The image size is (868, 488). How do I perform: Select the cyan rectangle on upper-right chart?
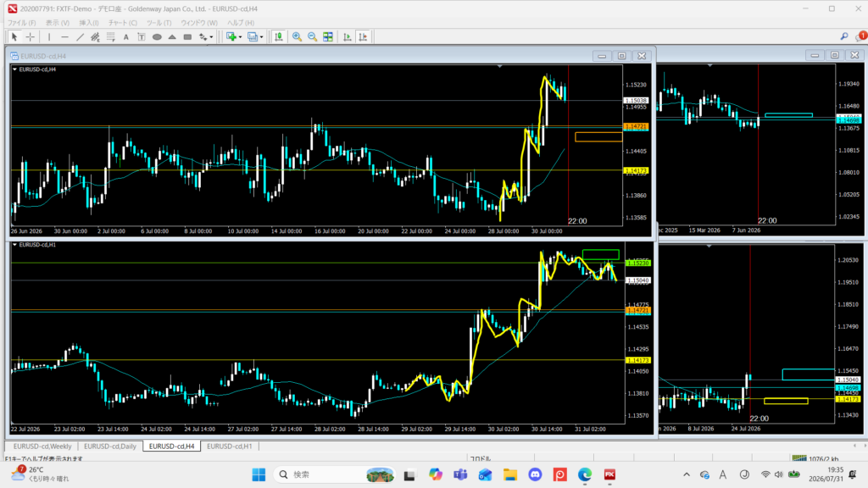[x=788, y=115]
